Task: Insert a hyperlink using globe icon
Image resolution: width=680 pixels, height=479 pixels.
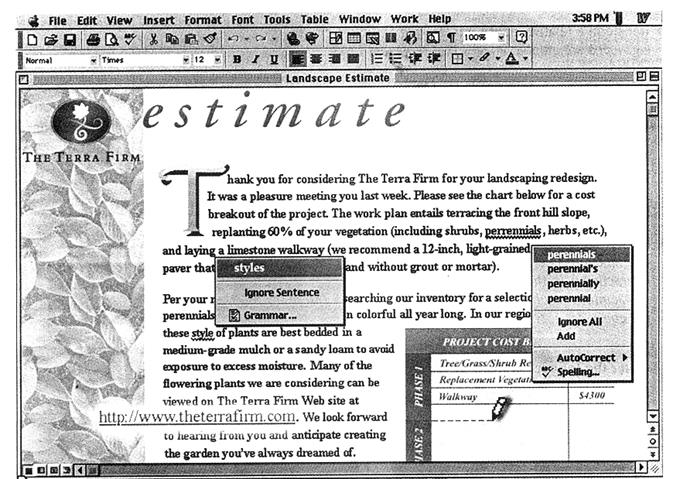Action: pyautogui.click(x=293, y=39)
